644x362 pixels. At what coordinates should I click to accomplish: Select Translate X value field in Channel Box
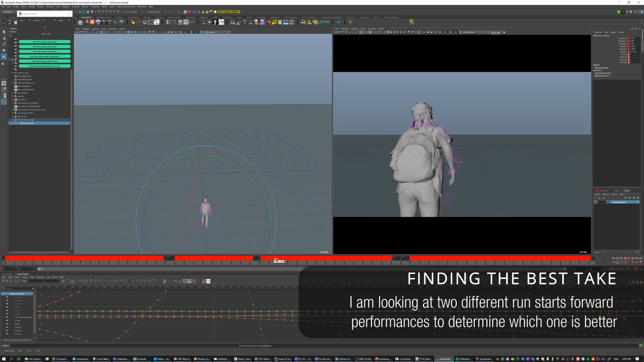coord(634,38)
